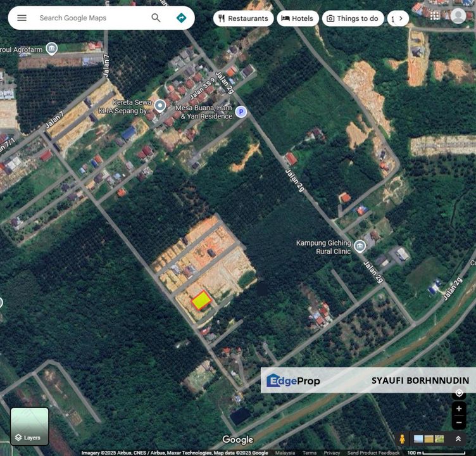Image resolution: width=476 pixels, height=456 pixels.
Task: Zoom in with the plus button
Action: point(460,409)
